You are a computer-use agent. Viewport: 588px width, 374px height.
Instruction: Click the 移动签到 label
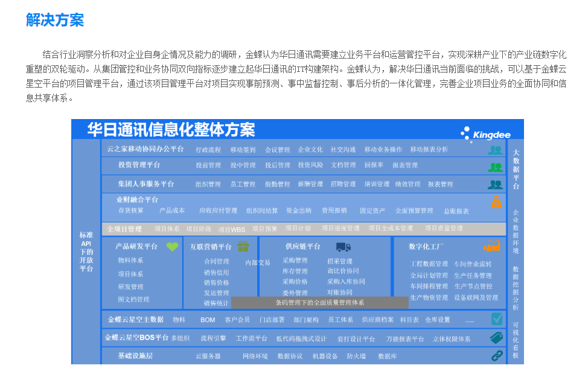click(x=243, y=150)
